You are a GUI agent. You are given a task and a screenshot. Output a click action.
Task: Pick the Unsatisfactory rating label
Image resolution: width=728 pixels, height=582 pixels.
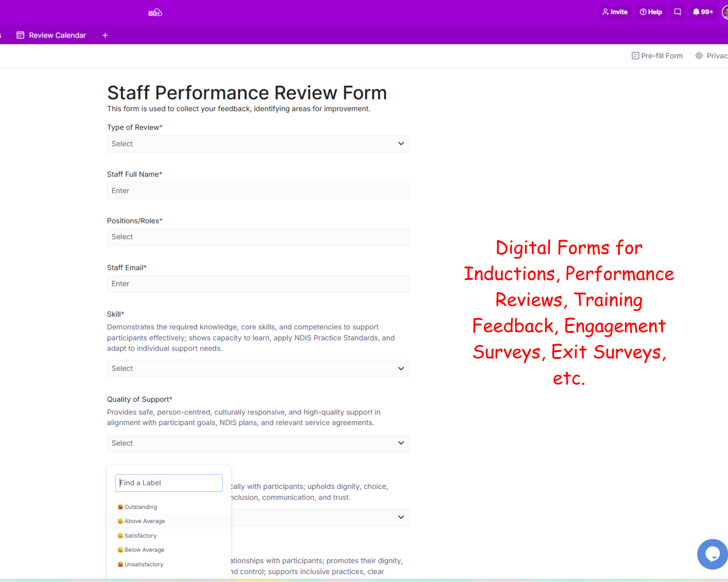point(143,564)
